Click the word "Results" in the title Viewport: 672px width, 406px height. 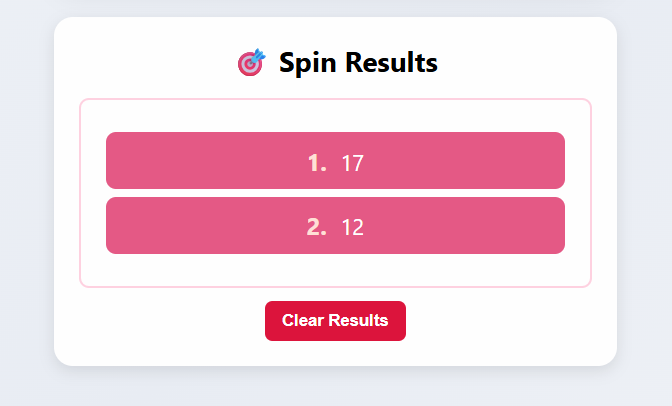coord(391,63)
